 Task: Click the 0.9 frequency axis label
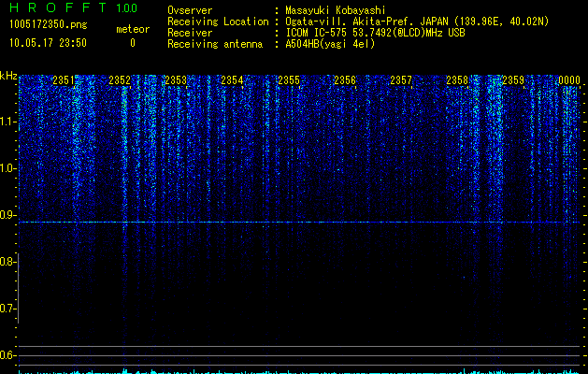pos(7,215)
